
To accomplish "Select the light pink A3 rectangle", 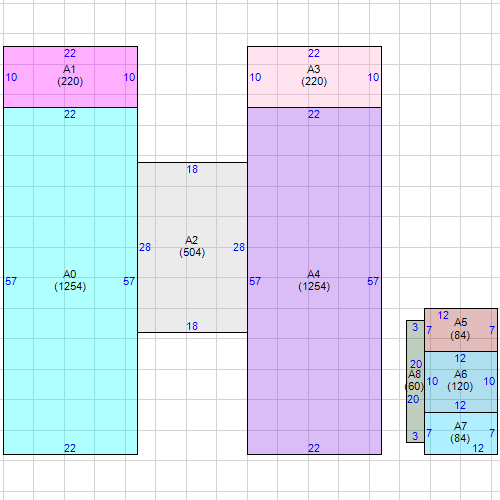I will (x=314, y=77).
